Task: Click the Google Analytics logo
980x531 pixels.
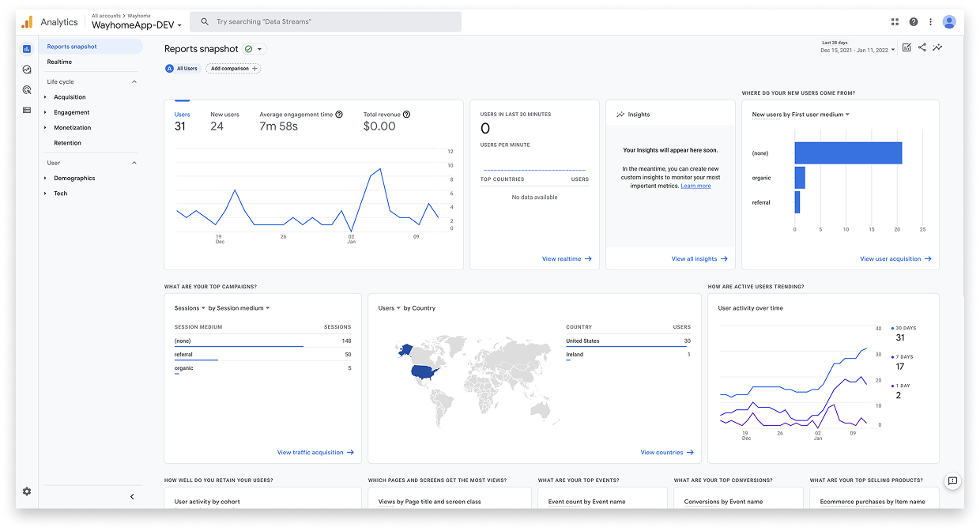Action: coord(27,22)
